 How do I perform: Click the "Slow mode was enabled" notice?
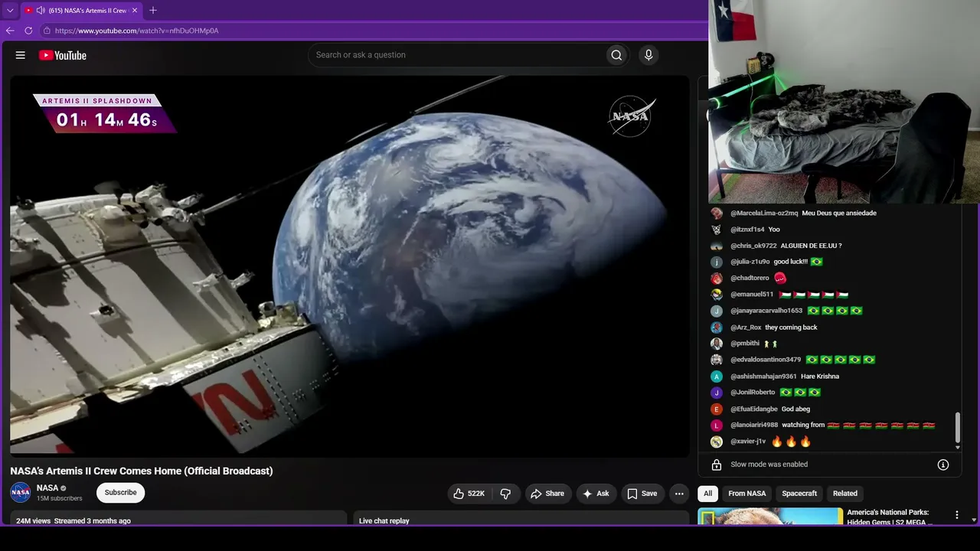(769, 465)
